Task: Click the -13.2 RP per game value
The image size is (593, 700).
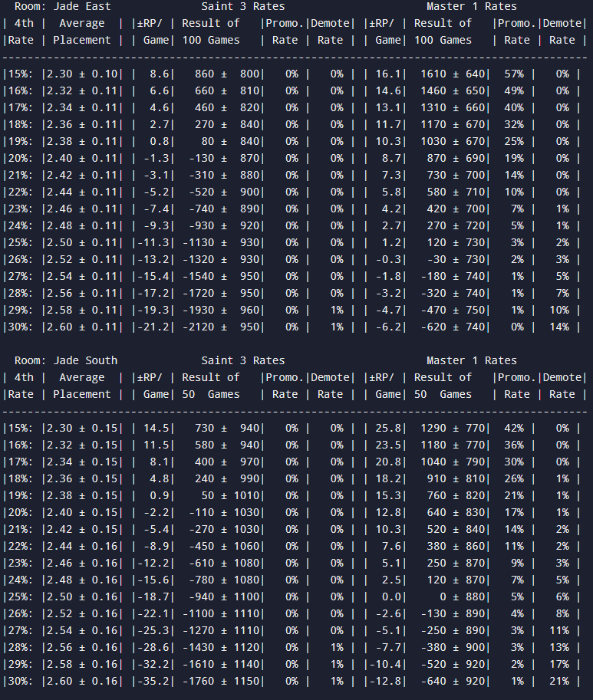Action: coord(153,260)
